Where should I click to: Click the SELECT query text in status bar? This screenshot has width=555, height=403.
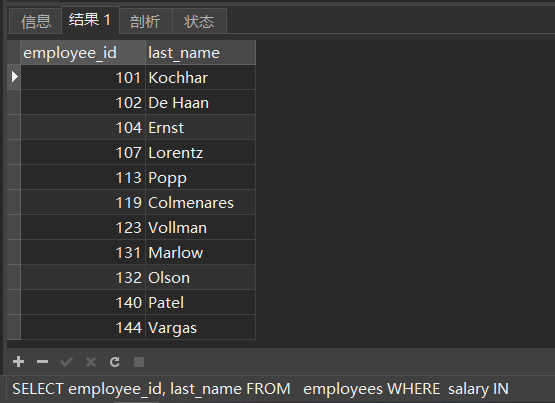[260, 389]
